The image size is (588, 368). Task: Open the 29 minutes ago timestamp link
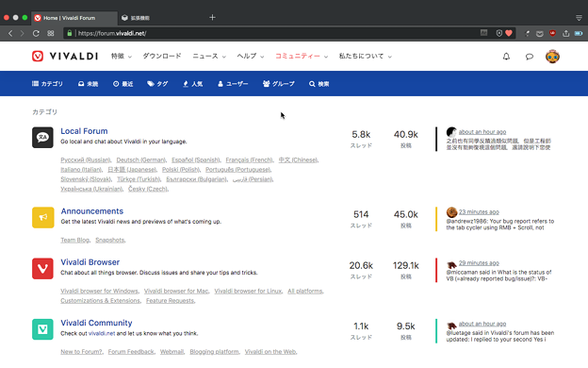click(x=479, y=263)
